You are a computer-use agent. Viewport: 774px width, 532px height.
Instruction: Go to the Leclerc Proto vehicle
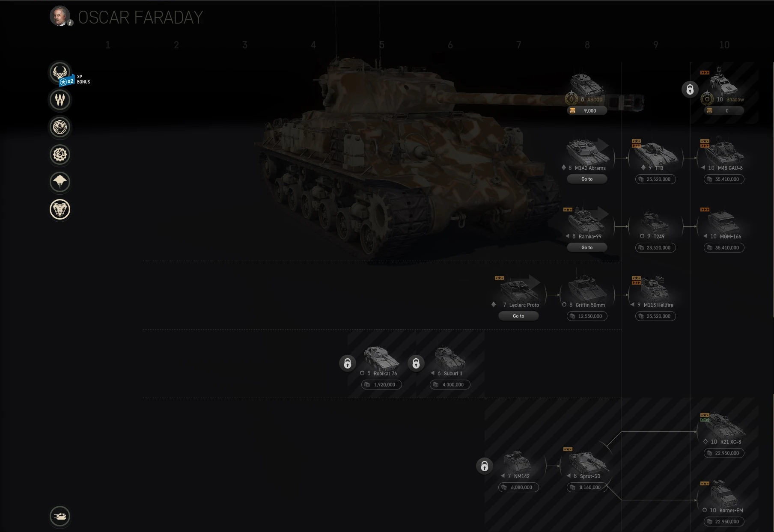coord(518,316)
